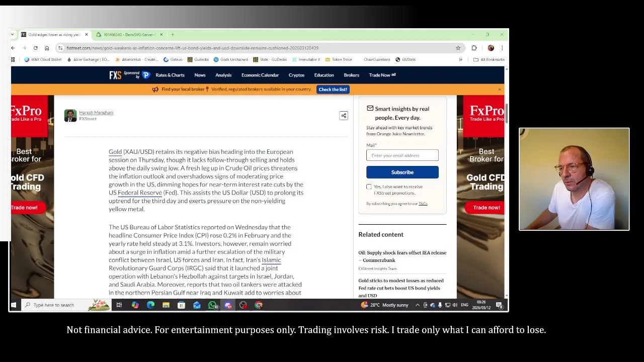This screenshot has height=362, width=644.
Task: Open the Chrome profile avatar
Action: (x=491, y=48)
